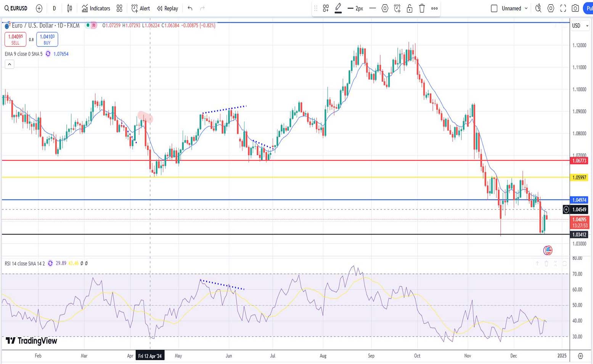The width and height of the screenshot is (593, 364).
Task: Open quick search lightning icon
Action: point(538,8)
